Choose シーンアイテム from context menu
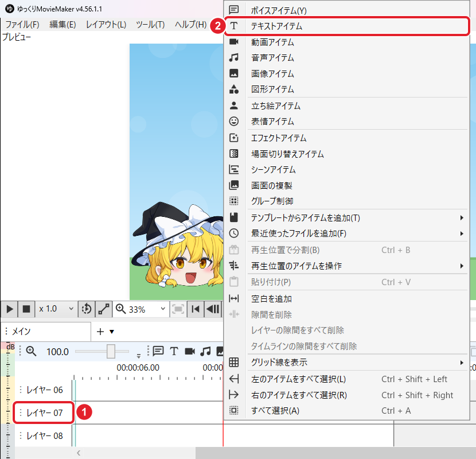 click(x=346, y=169)
